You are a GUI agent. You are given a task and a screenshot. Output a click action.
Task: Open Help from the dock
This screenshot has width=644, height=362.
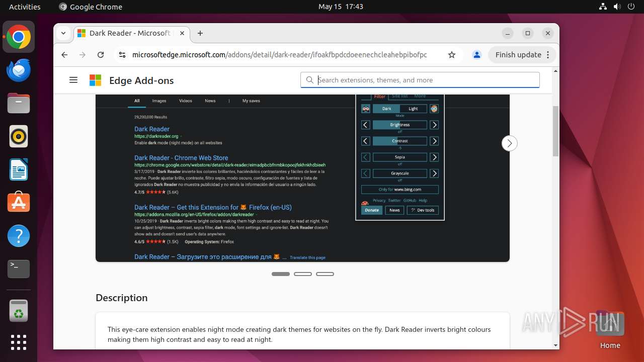pos(19,236)
